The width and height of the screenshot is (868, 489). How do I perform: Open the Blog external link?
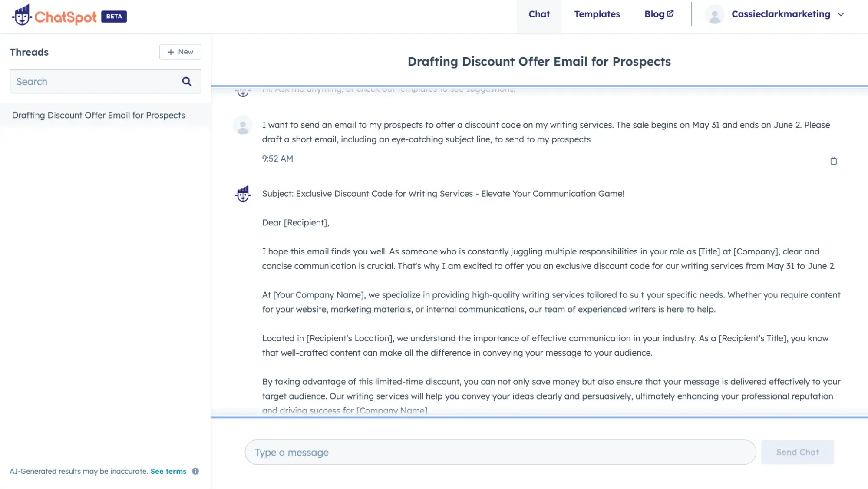click(x=659, y=14)
